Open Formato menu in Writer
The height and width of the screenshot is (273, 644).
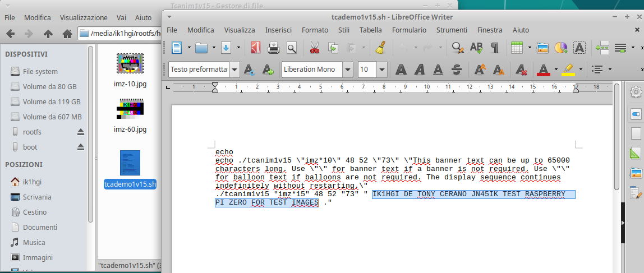point(315,30)
